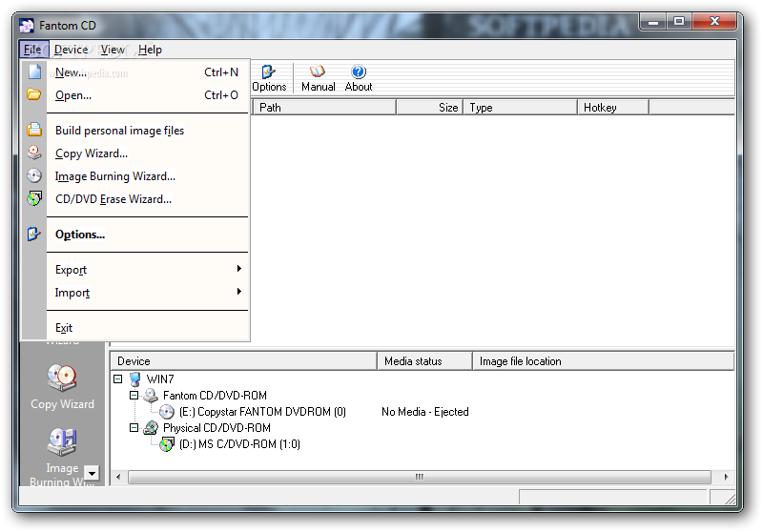Select the WIN7 tree row label
This screenshot has height=532, width=763.
(x=160, y=379)
